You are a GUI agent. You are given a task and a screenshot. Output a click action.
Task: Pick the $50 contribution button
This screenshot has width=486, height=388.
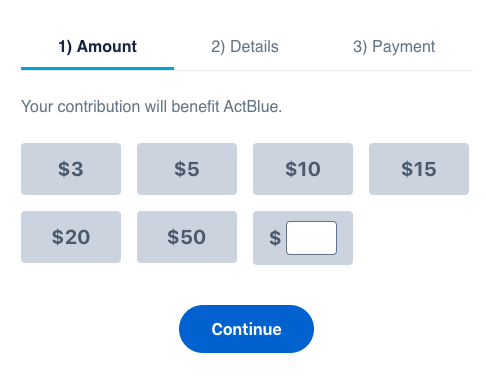point(187,237)
